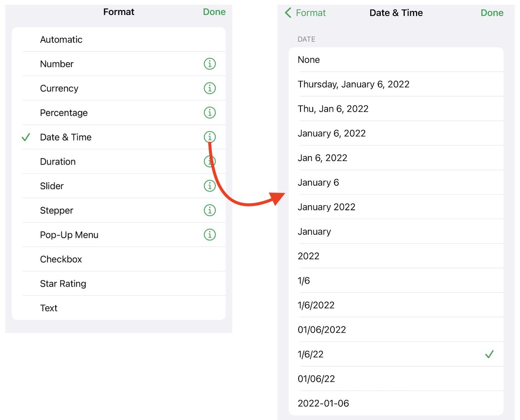The width and height of the screenshot is (520, 420).
Task: Tap the info icon beside Stepper
Action: 209,210
